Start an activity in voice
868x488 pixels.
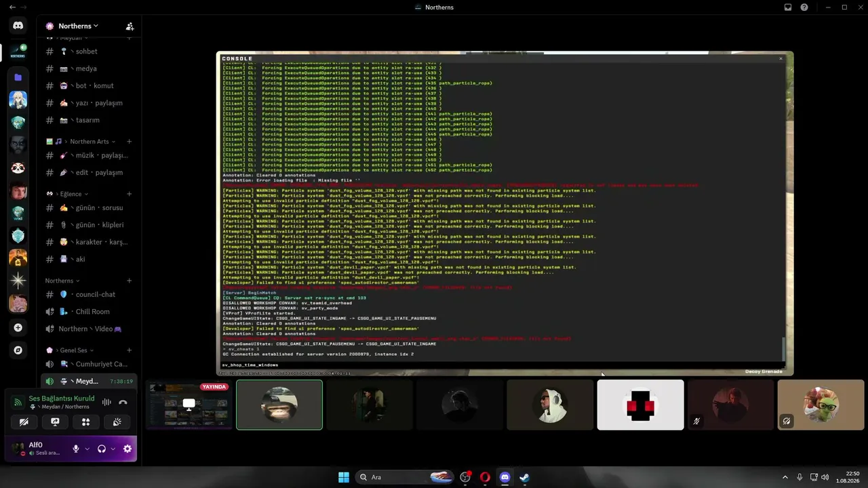(x=86, y=422)
